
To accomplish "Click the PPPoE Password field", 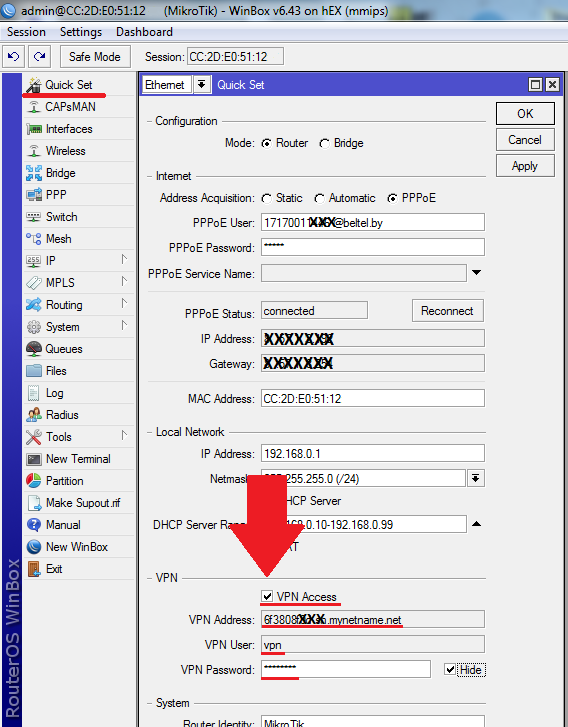I will [x=373, y=247].
